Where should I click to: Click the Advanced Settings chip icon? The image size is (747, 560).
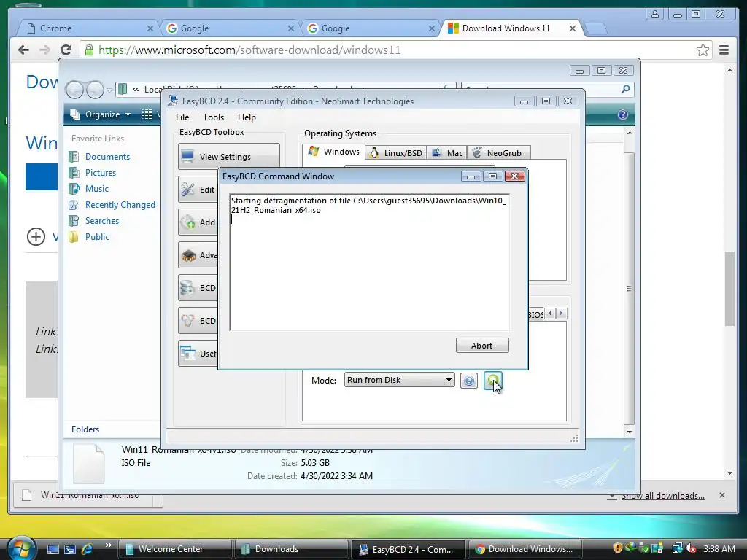187,255
